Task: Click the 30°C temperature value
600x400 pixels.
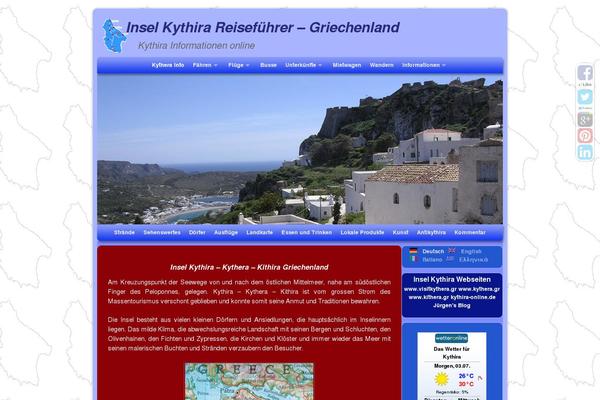Action: [466, 384]
